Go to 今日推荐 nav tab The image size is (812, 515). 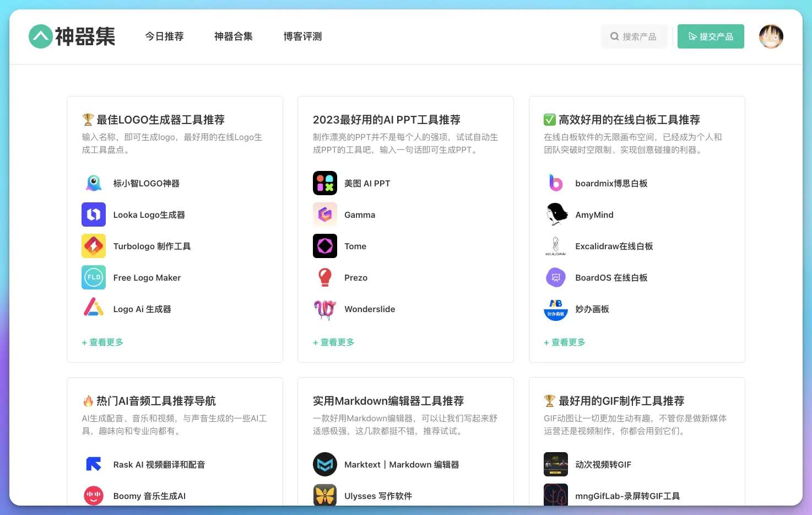(164, 36)
